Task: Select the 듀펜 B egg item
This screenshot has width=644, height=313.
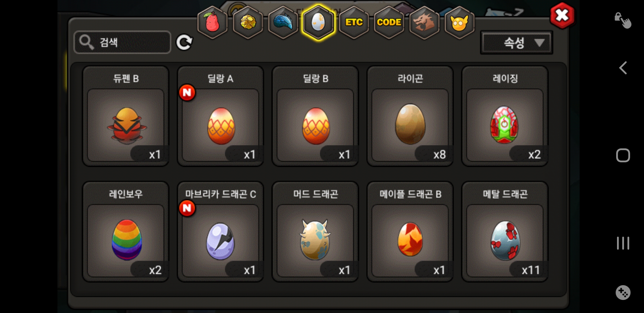Action: (x=126, y=116)
